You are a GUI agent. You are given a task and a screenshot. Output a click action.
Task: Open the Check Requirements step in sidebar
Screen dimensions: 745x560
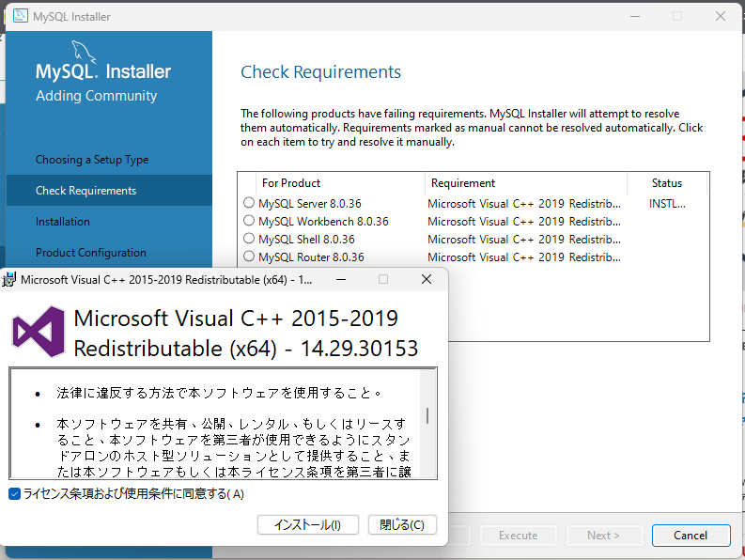pos(109,190)
